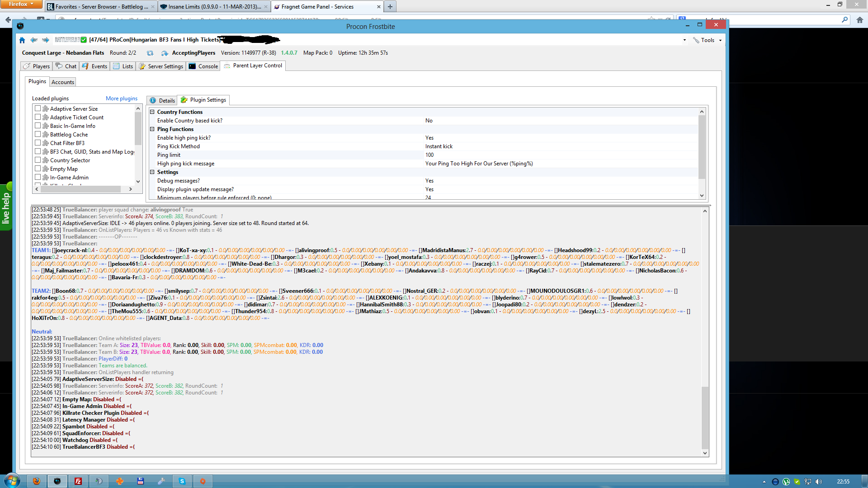
Task: Click the plugin icon beside Country Selector
Action: coord(46,160)
